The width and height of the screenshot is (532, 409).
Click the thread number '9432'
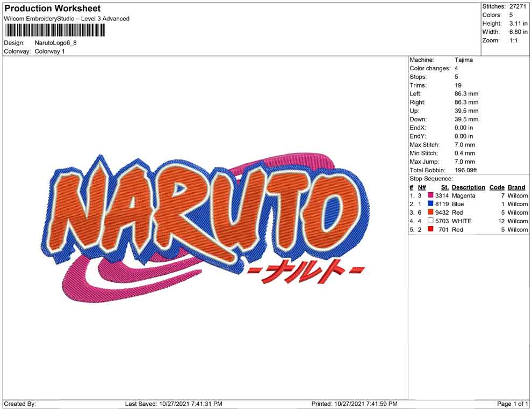442,213
